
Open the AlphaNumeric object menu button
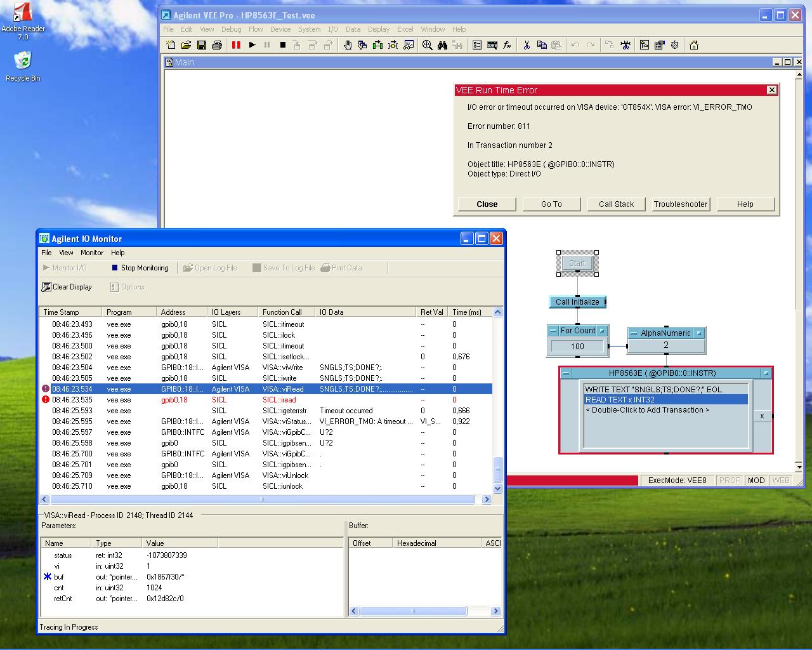(x=699, y=333)
